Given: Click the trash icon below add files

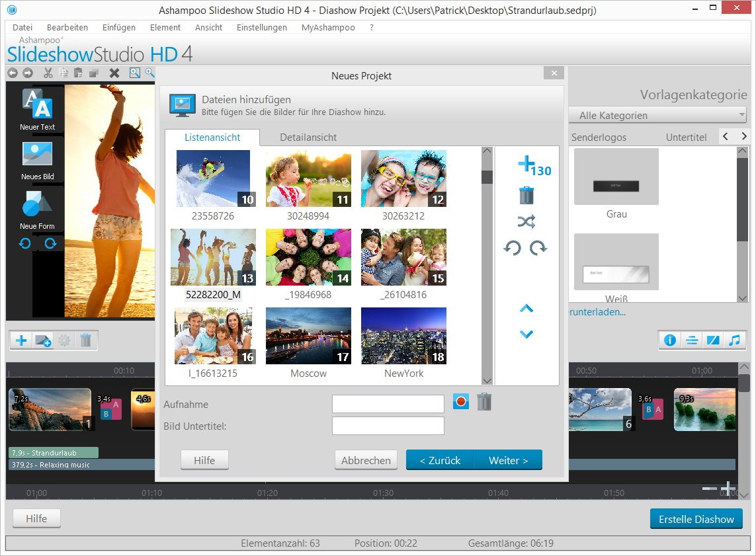Looking at the screenshot, I should tap(526, 195).
